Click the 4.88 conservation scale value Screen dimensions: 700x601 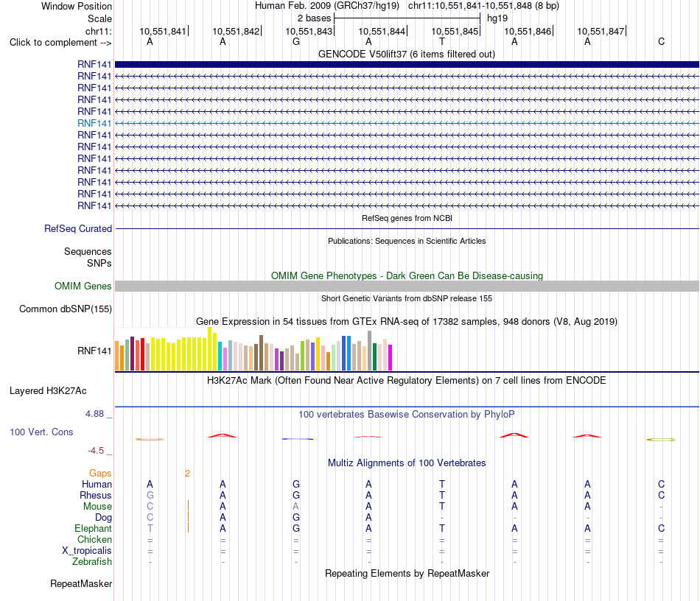click(x=94, y=414)
